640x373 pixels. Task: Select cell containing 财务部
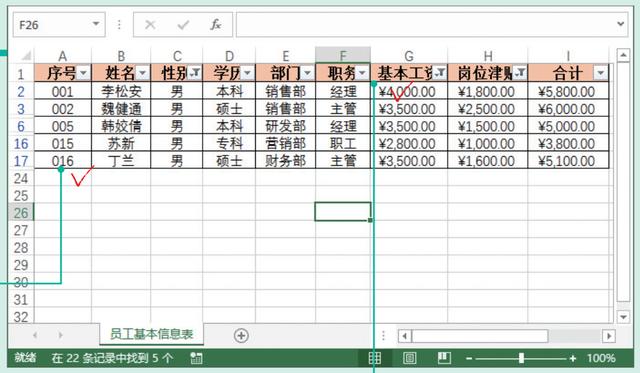pos(285,161)
